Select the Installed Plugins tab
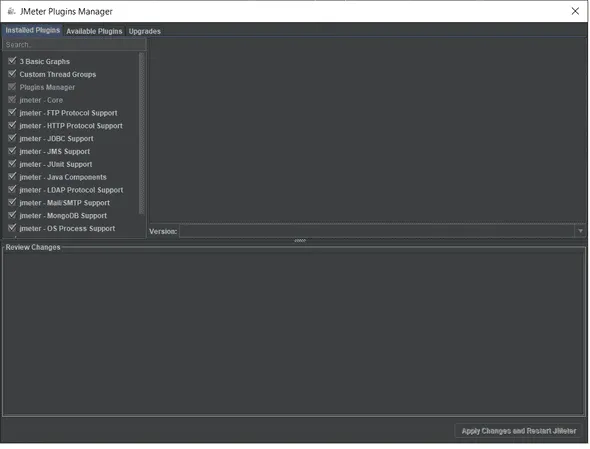Image resolution: width=590 pixels, height=449 pixels. tap(32, 30)
